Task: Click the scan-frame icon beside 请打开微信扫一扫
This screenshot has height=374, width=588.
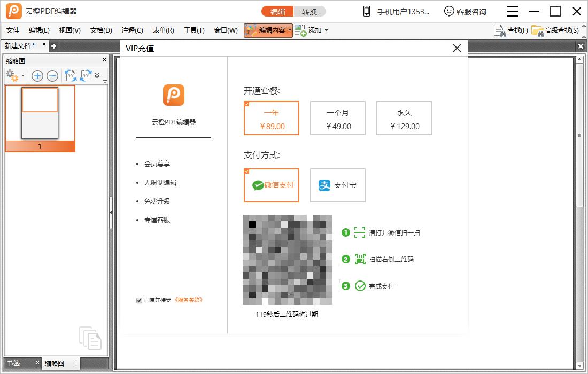Action: pyautogui.click(x=360, y=233)
